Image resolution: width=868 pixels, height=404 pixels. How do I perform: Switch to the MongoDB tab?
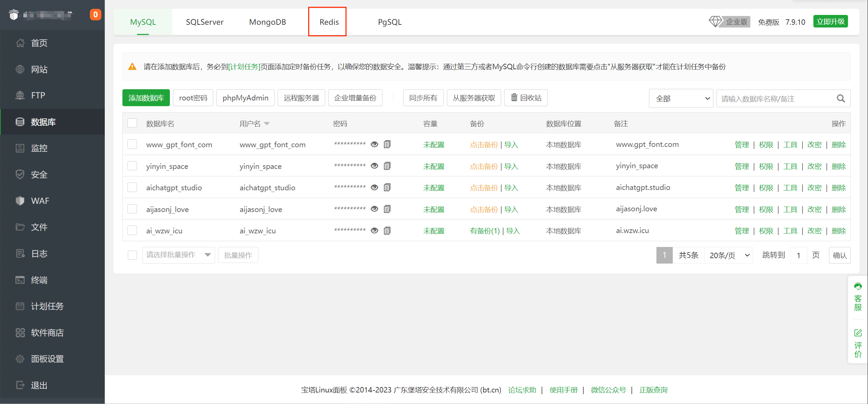(268, 22)
